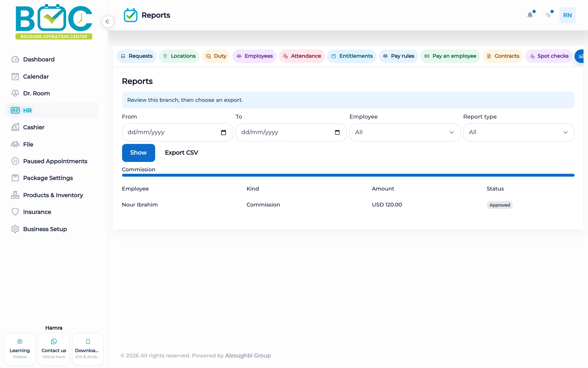Screen dimensions: 588x368
Task: Click Export CSV
Action: click(x=182, y=153)
